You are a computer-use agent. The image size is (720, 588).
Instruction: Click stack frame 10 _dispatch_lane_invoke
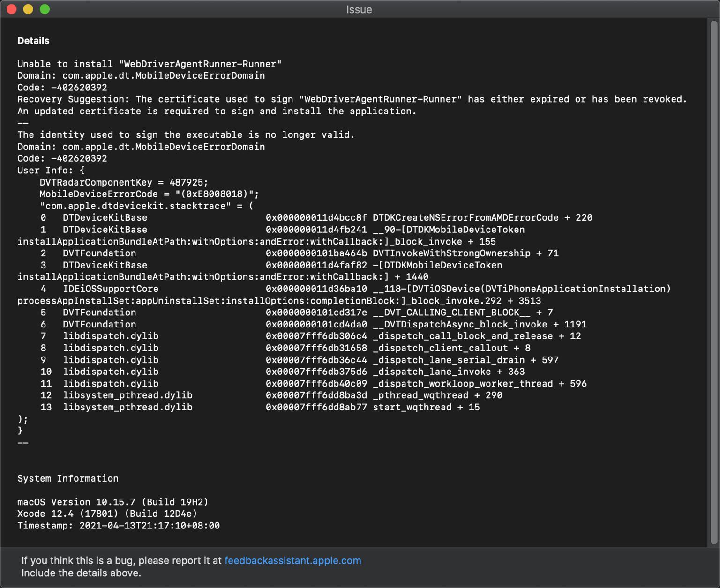[x=283, y=372]
